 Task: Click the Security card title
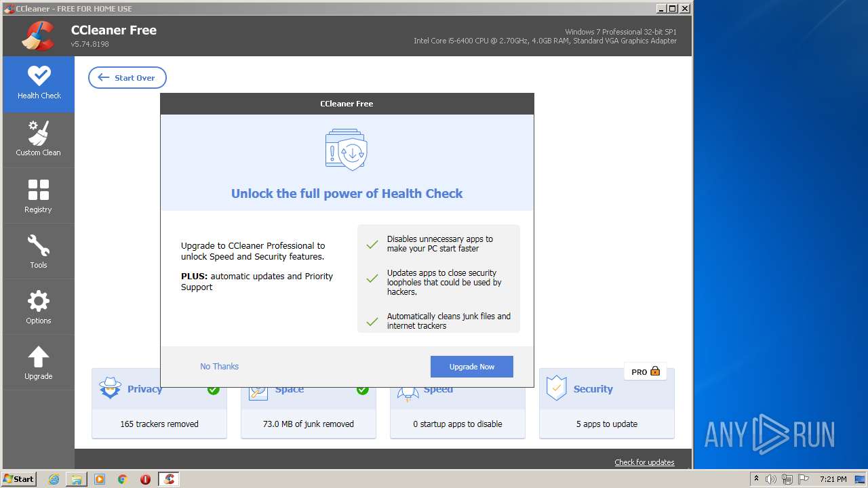pos(593,389)
